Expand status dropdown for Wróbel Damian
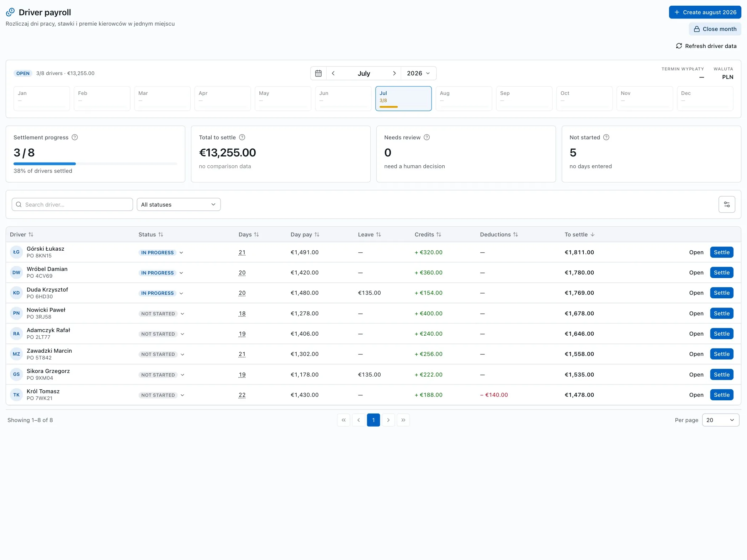Screen dimensions: 747x560 [x=181, y=273]
